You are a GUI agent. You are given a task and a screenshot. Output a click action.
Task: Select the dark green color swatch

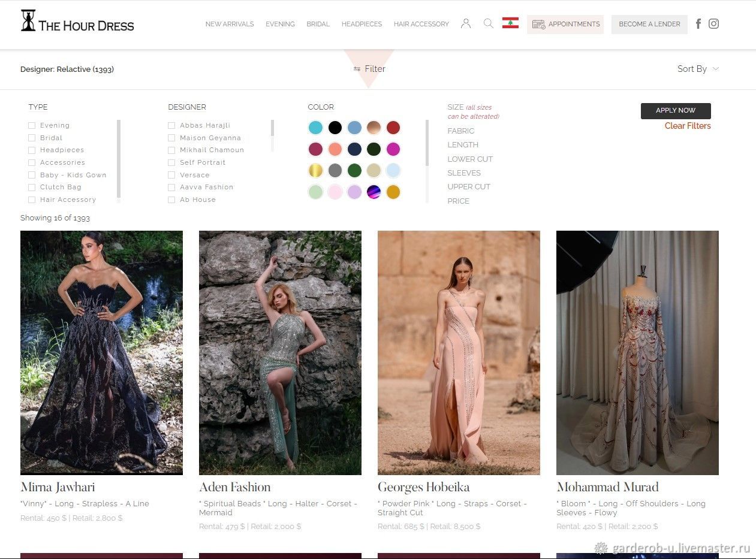(x=374, y=149)
